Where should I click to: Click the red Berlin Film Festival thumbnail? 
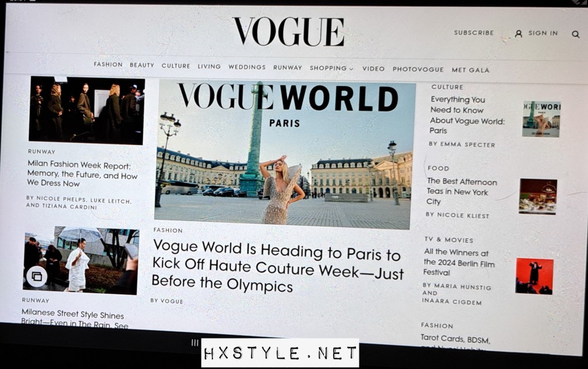coord(534,276)
